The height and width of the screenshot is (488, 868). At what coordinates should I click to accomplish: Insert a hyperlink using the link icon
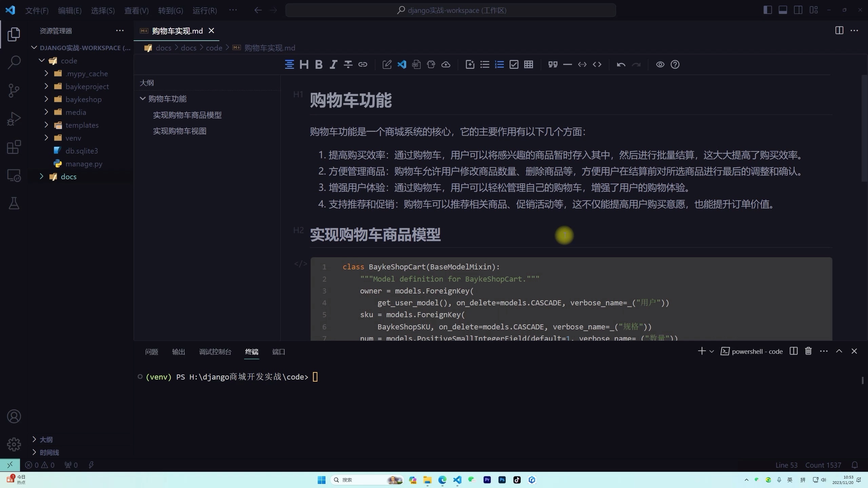click(363, 64)
